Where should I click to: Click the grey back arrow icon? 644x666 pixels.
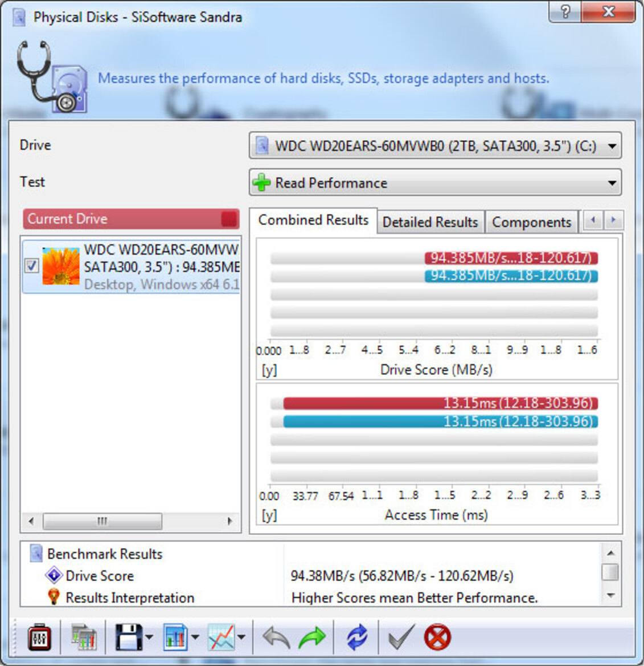(276, 637)
